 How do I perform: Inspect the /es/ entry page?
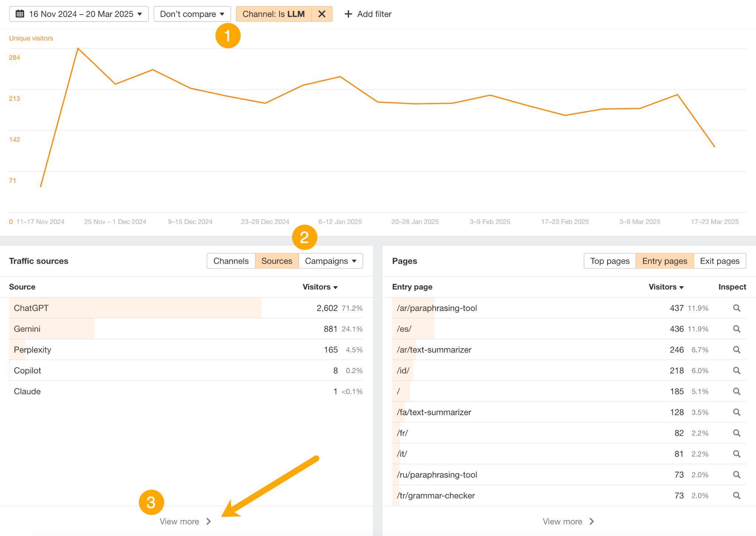pyautogui.click(x=737, y=328)
